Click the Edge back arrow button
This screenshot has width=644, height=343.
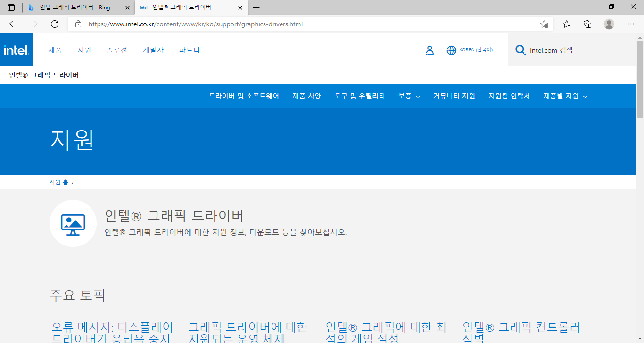tap(13, 24)
